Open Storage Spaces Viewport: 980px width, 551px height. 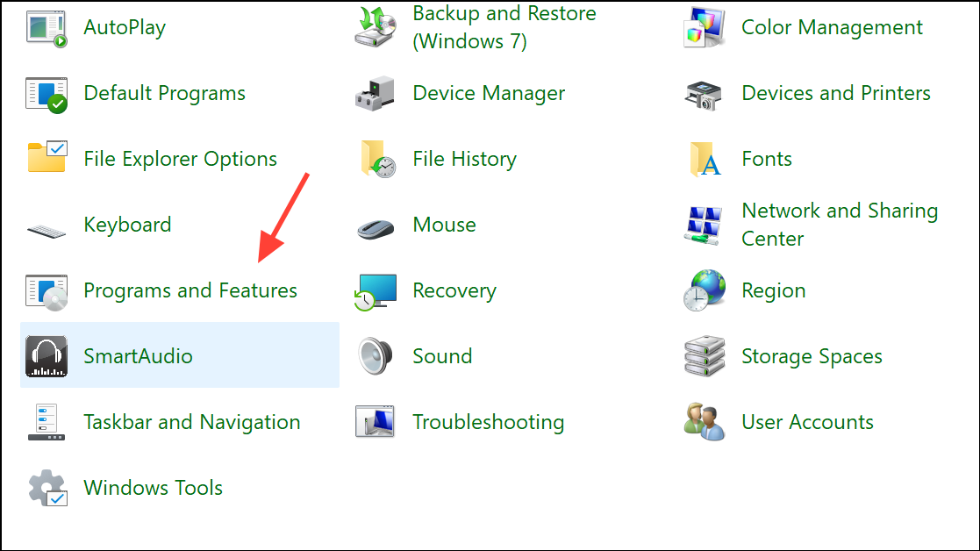click(812, 355)
